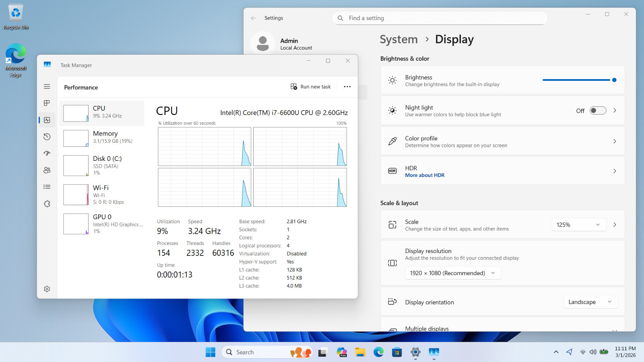Open Display orientation Landscape dropdown

click(590, 302)
